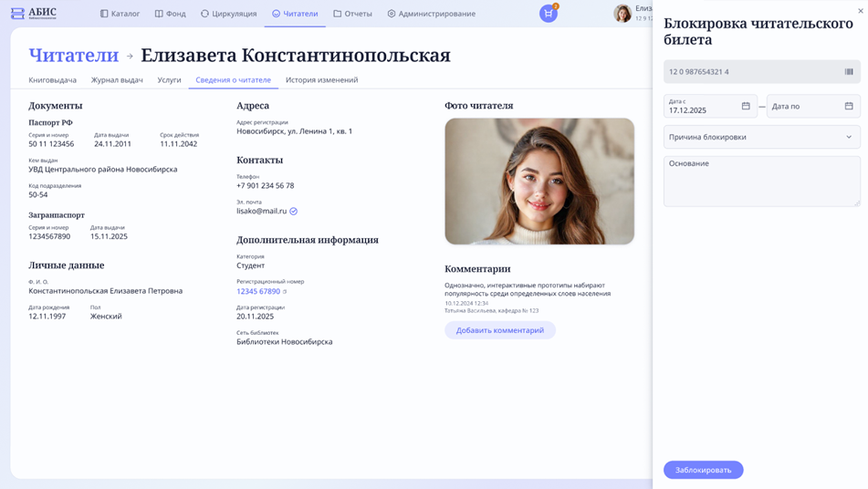Image resolution: width=868 pixels, height=489 pixels.
Task: Open the Каталог menu
Action: click(120, 14)
